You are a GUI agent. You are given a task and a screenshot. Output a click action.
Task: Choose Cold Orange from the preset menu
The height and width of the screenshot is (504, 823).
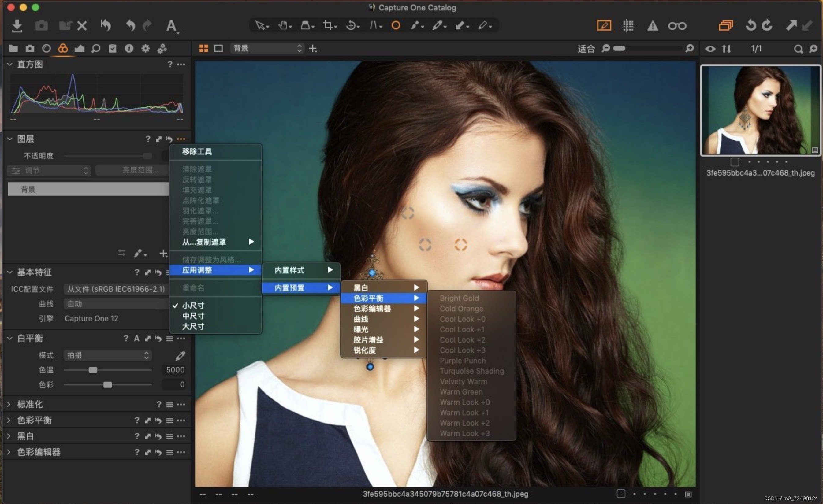pyautogui.click(x=461, y=308)
